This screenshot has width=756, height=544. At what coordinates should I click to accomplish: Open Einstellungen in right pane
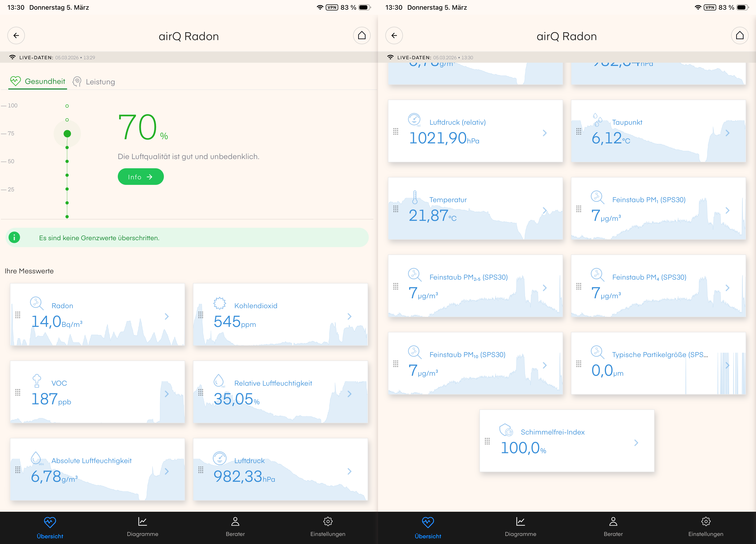tap(706, 527)
